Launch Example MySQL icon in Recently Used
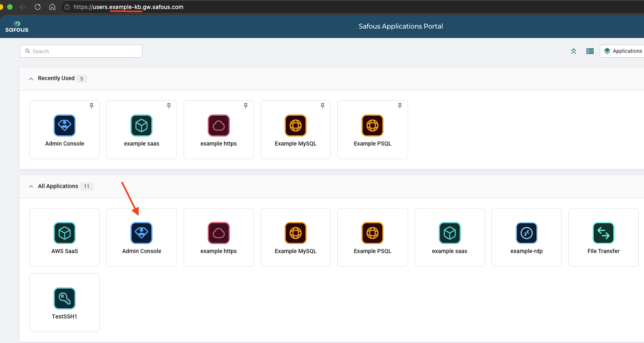Viewport: 644px width, 343px height. 296,125
